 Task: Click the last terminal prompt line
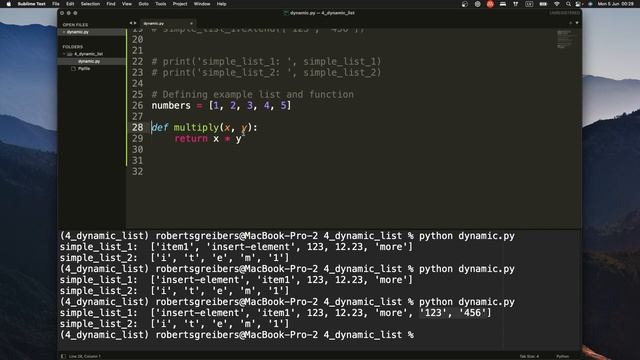[x=237, y=335]
